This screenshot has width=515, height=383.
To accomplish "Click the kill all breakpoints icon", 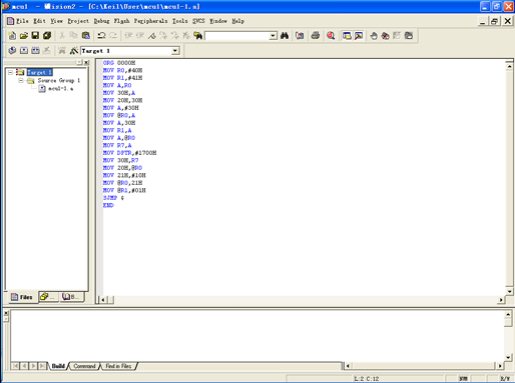I will tap(385, 35).
